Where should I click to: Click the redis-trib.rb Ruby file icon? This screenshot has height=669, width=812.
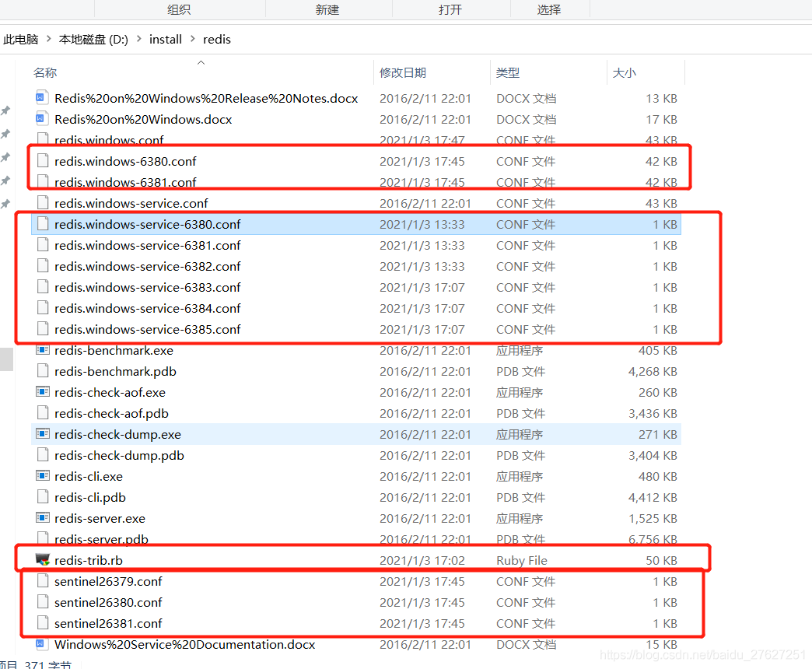coord(43,560)
